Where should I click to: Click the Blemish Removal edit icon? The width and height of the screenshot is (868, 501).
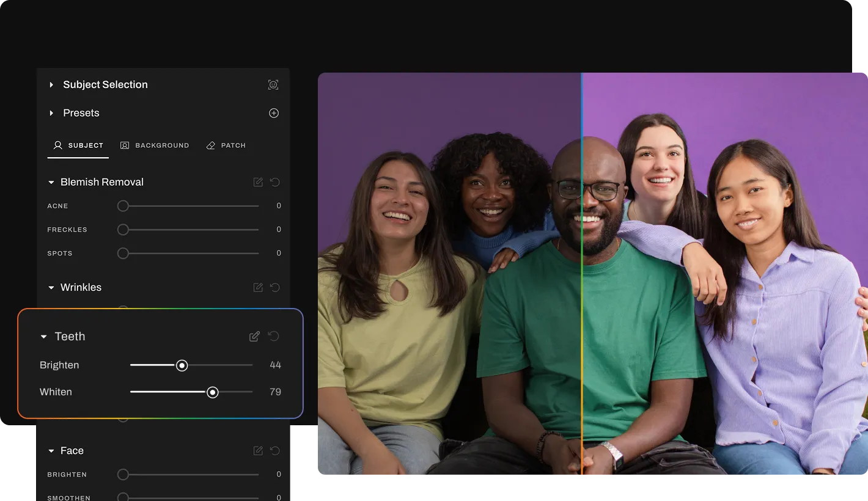pos(258,182)
